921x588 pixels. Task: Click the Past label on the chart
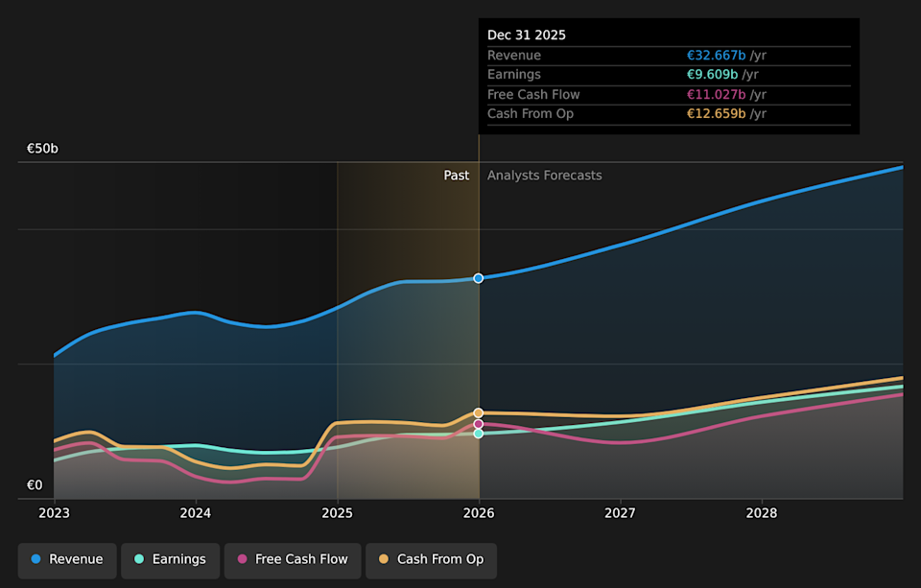click(x=457, y=176)
